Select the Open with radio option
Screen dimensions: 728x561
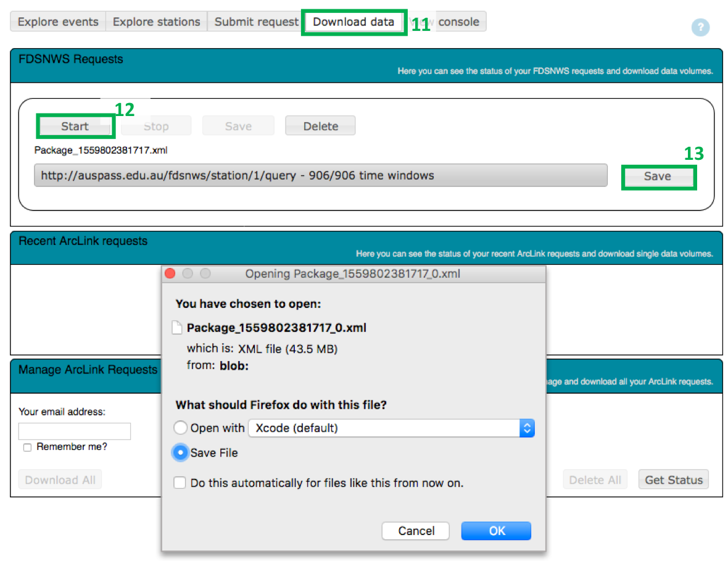point(180,428)
